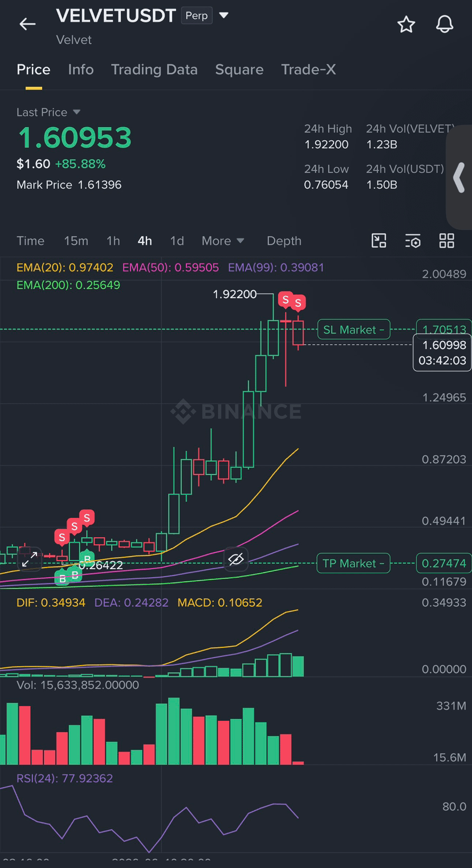The height and width of the screenshot is (868, 472).
Task: Expand the side panel chevron handle
Action: 459,177
